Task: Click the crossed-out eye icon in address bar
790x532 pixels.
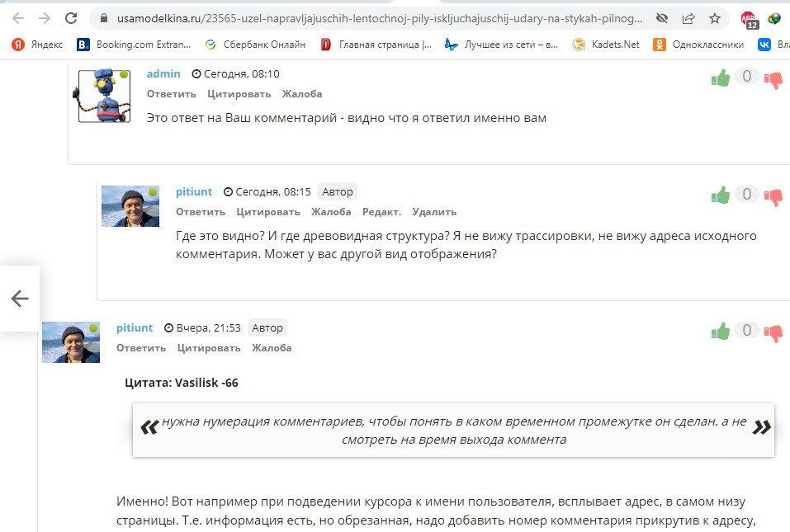Action: coord(661,18)
